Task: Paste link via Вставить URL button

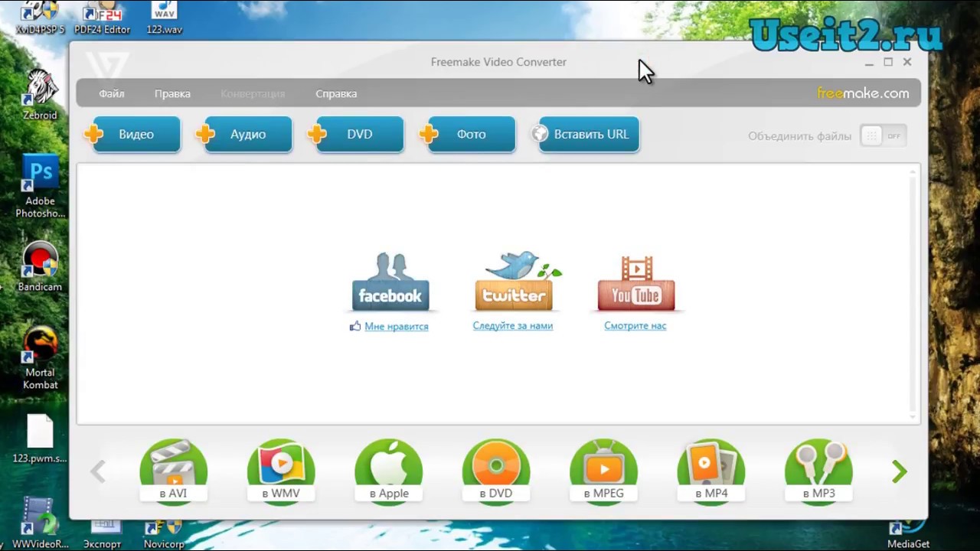Action: click(x=586, y=135)
